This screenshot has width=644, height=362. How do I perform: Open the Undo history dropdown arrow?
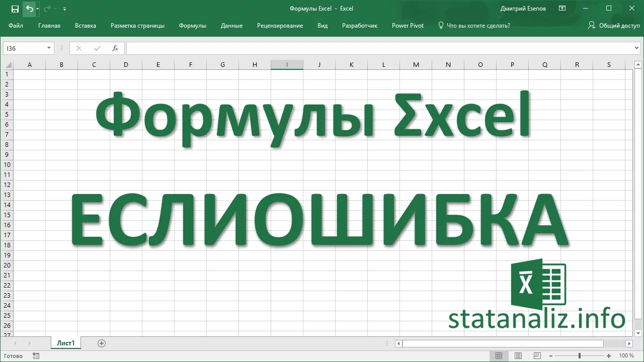click(x=37, y=9)
